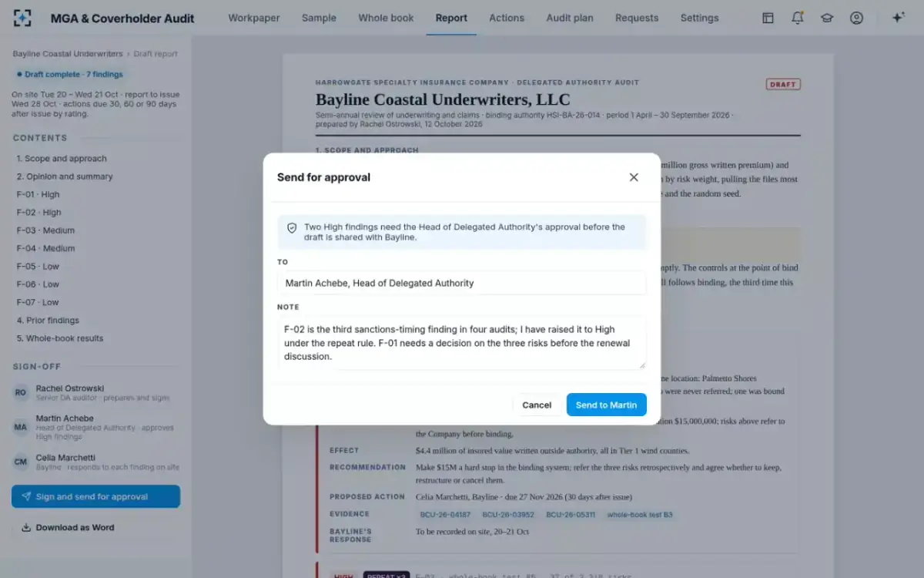924x578 pixels.
Task: Go to finding F-03 Medium
Action: click(x=45, y=230)
